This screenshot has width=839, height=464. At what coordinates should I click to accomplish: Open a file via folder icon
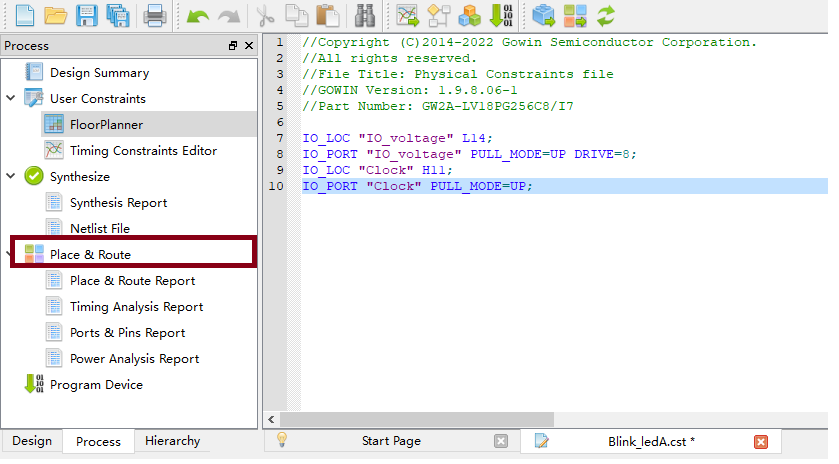point(55,16)
